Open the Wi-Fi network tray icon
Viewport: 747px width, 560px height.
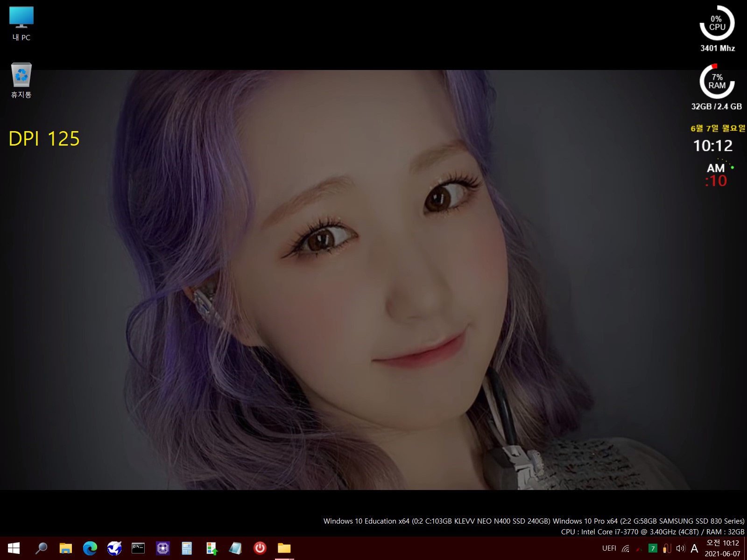(626, 549)
